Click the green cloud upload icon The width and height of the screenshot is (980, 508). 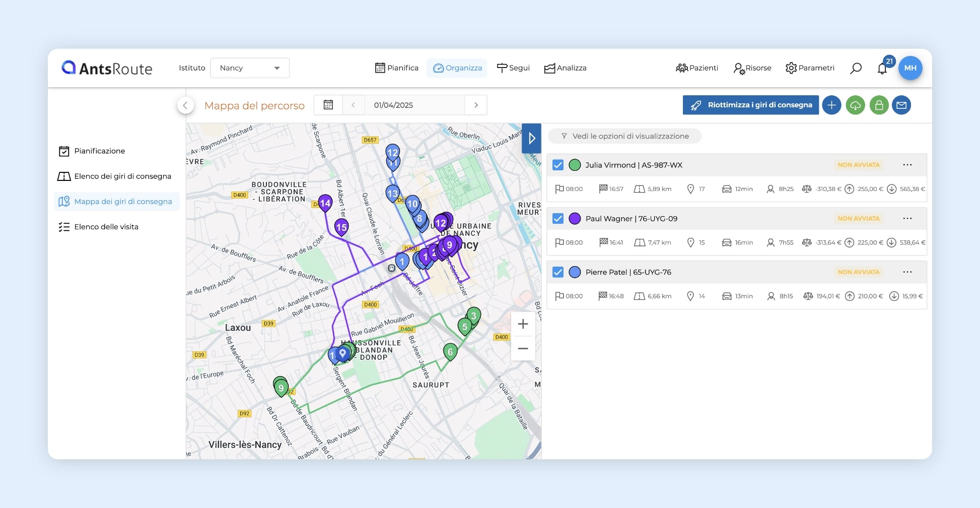point(855,105)
